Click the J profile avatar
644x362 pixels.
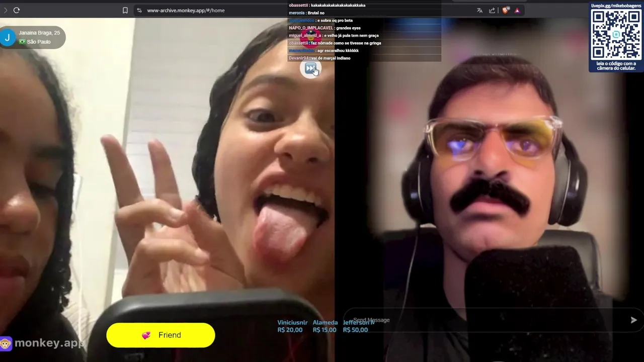click(x=8, y=37)
